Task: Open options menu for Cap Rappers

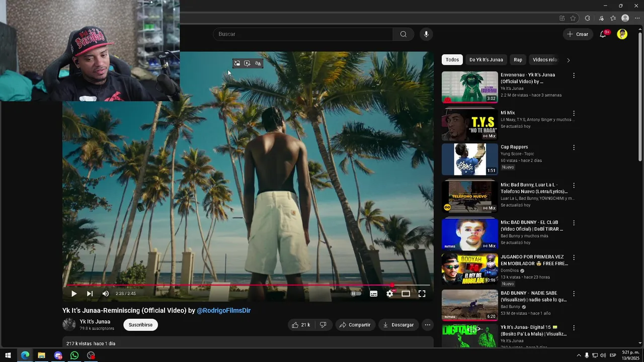Action: (x=574, y=148)
